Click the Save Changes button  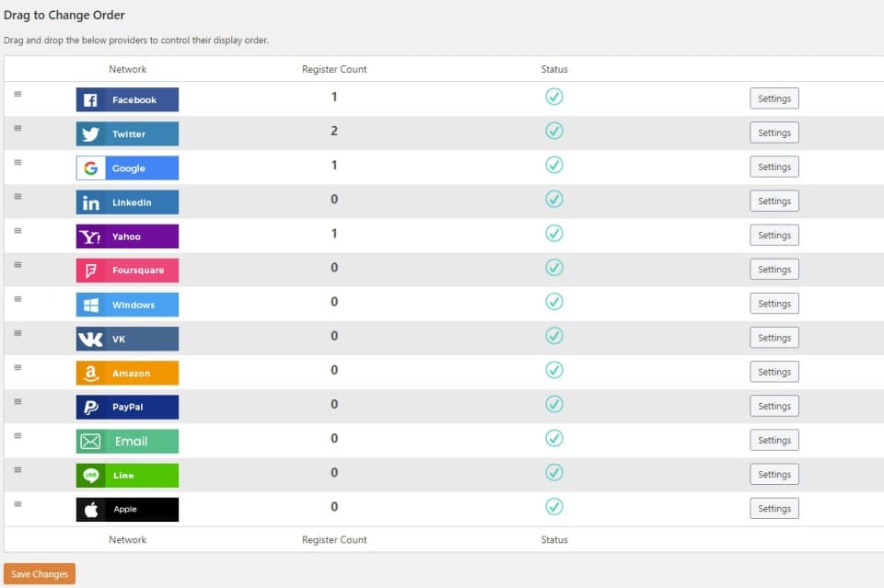[x=40, y=574]
